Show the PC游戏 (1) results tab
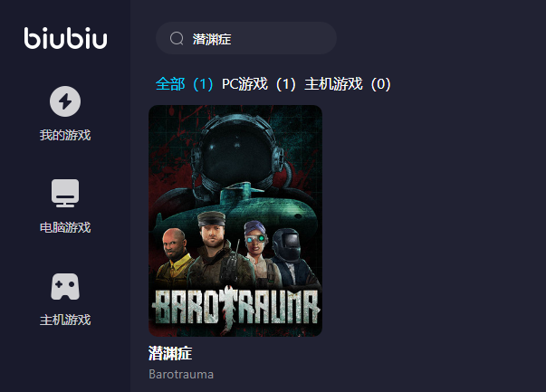 tap(259, 84)
